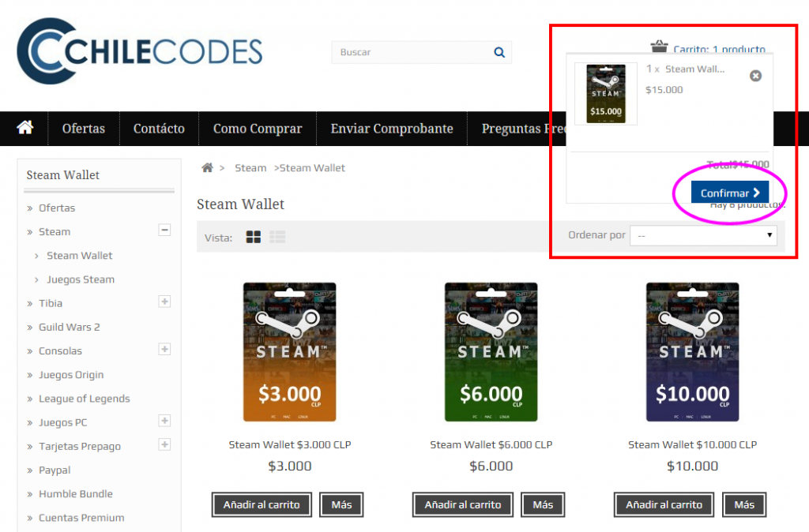809x532 pixels.
Task: Open the Paypal category
Action: click(x=55, y=470)
